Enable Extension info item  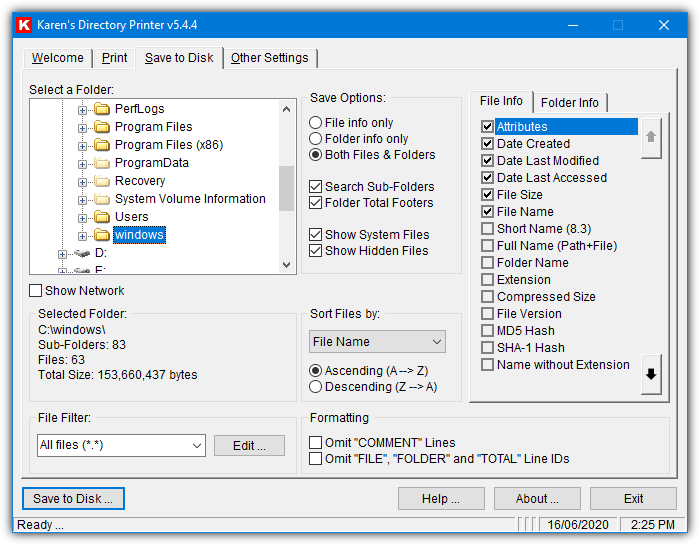pos(487,279)
